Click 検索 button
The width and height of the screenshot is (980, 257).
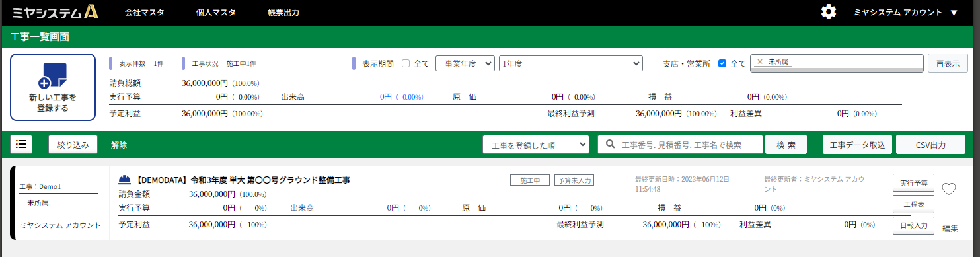click(786, 145)
